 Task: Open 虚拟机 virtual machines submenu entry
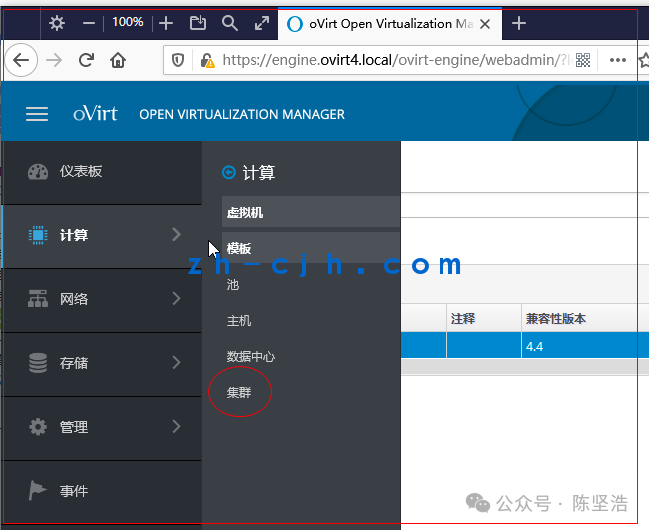coord(311,212)
